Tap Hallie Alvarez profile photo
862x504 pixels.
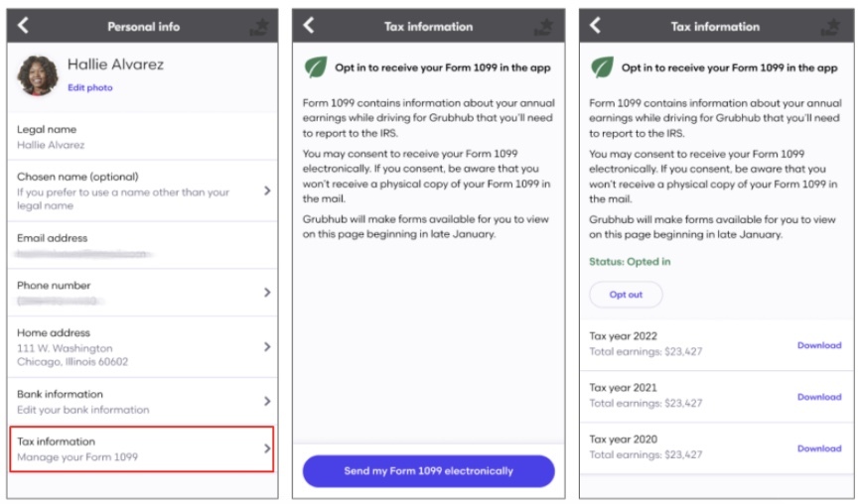click(x=38, y=75)
